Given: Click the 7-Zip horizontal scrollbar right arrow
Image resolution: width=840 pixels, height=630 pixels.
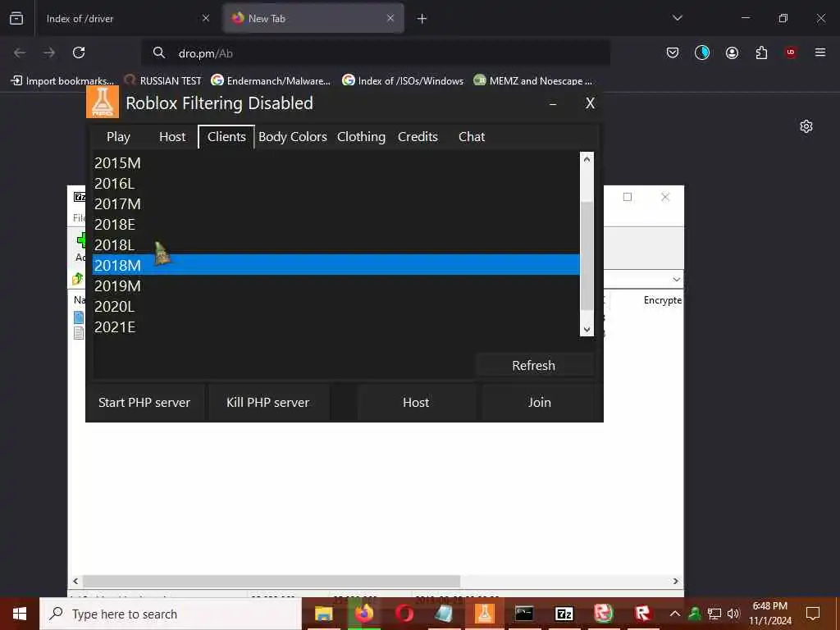Looking at the screenshot, I should (676, 582).
